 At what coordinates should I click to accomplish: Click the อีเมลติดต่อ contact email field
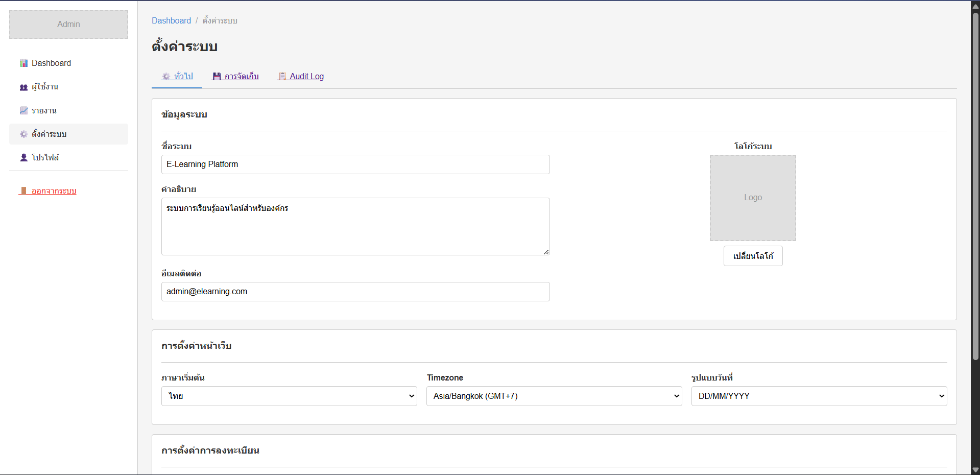coord(355,292)
